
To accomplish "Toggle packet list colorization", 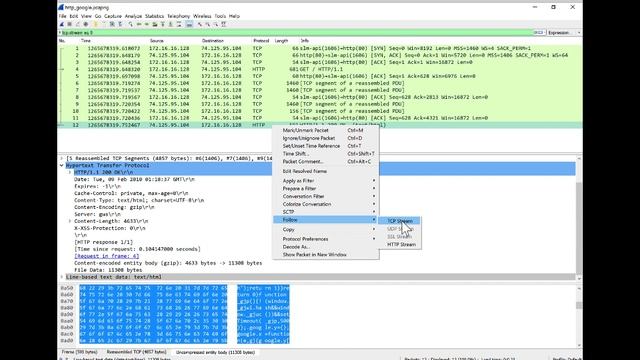I will (x=189, y=24).
